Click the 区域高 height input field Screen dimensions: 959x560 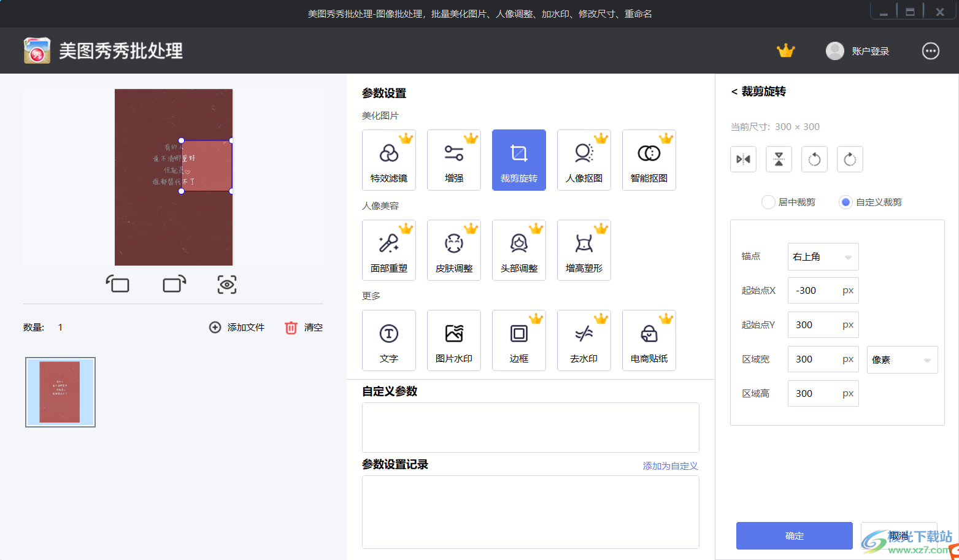coord(823,393)
